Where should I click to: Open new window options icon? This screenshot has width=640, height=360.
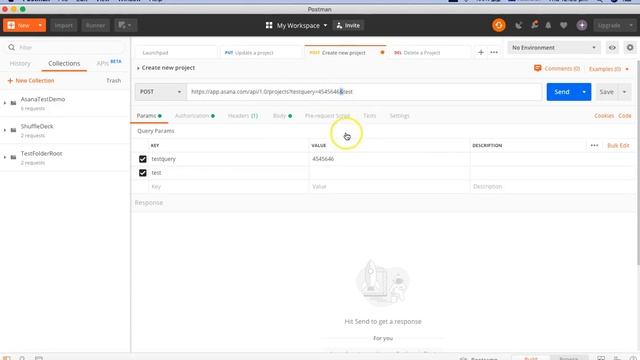click(x=125, y=25)
